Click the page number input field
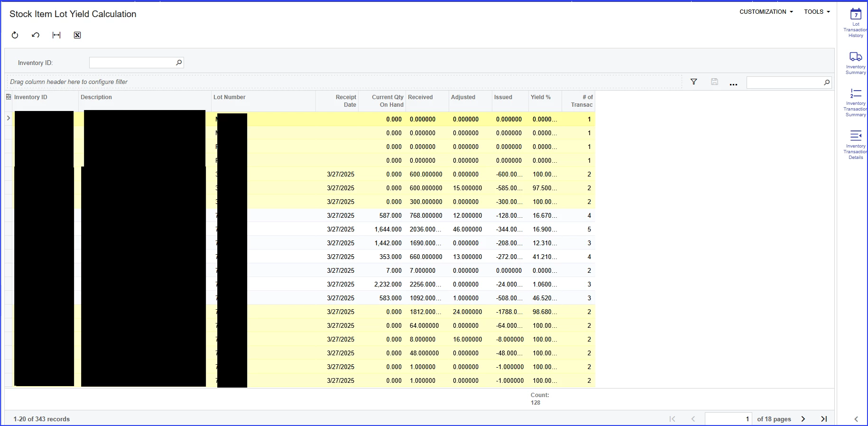 [729, 419]
